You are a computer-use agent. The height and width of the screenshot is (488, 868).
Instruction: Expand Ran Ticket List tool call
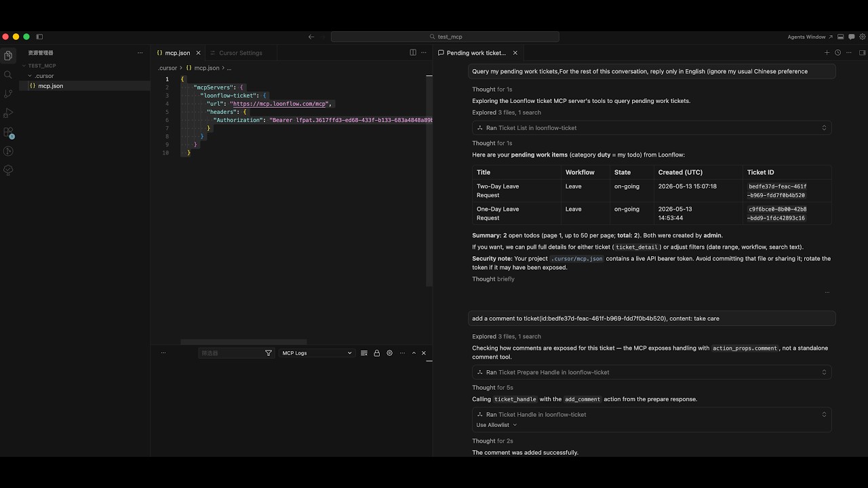[652, 127]
